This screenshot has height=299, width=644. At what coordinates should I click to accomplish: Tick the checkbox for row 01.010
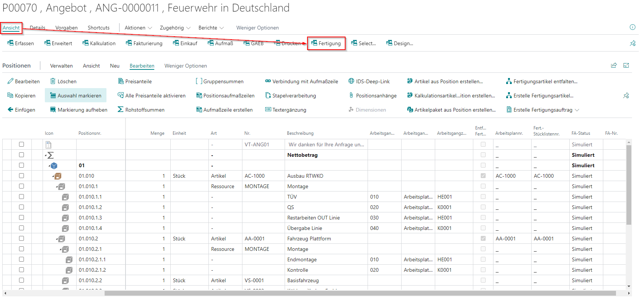21,176
